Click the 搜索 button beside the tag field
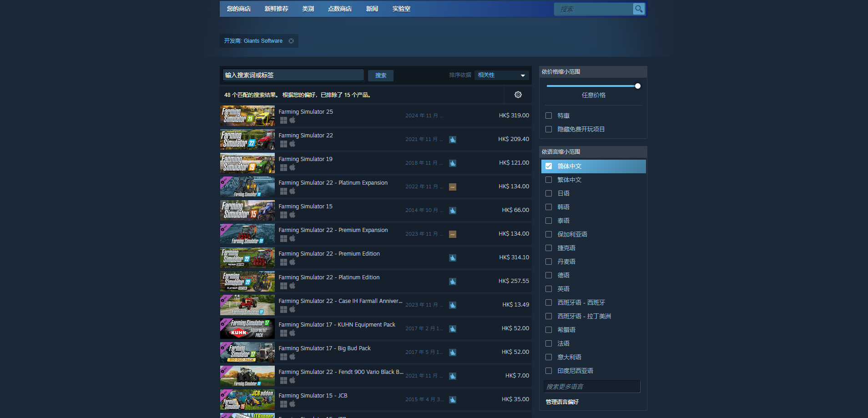Viewport: 868px width, 418px height. tap(381, 76)
